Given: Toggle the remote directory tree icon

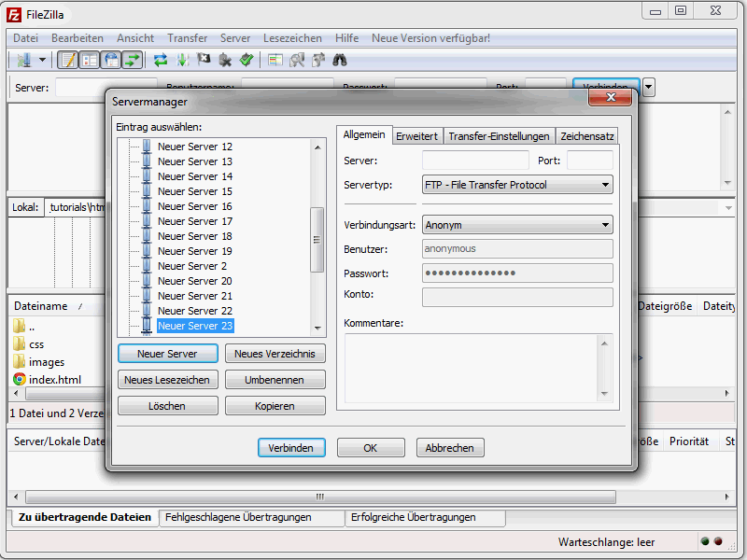Looking at the screenshot, I should (x=111, y=60).
